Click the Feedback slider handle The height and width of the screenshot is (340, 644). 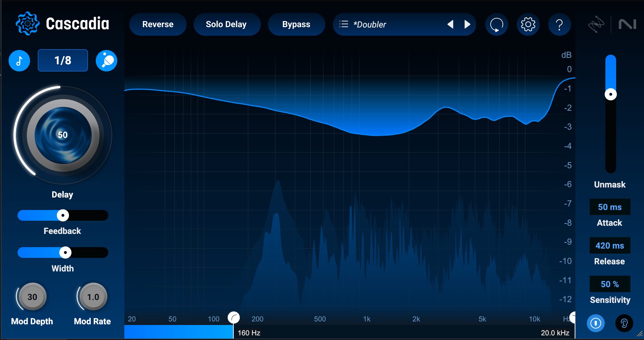(x=63, y=215)
